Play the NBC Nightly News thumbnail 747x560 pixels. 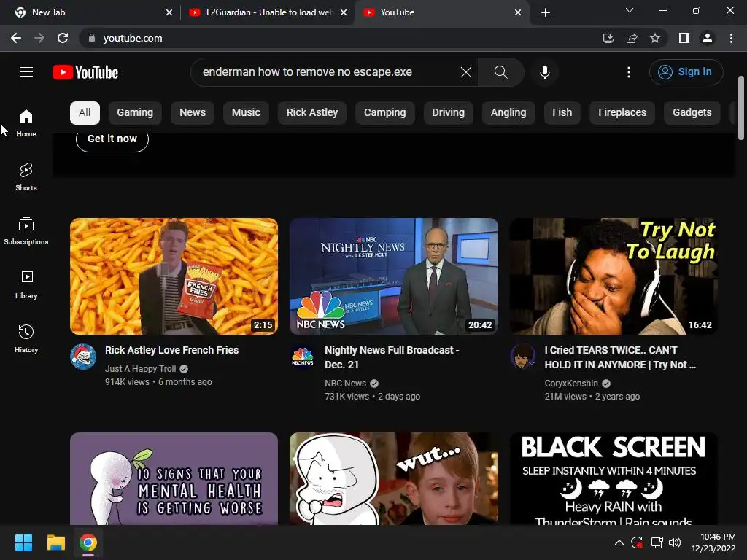(394, 276)
